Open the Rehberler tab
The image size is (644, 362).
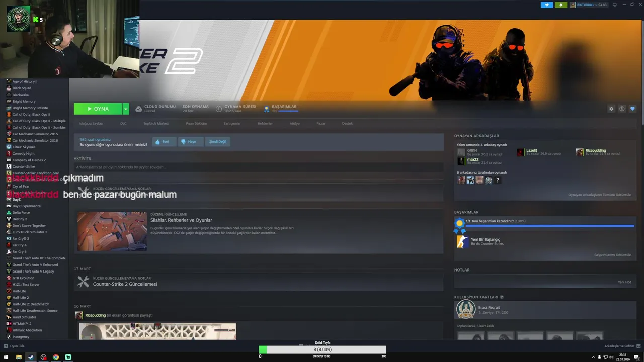[x=265, y=123]
